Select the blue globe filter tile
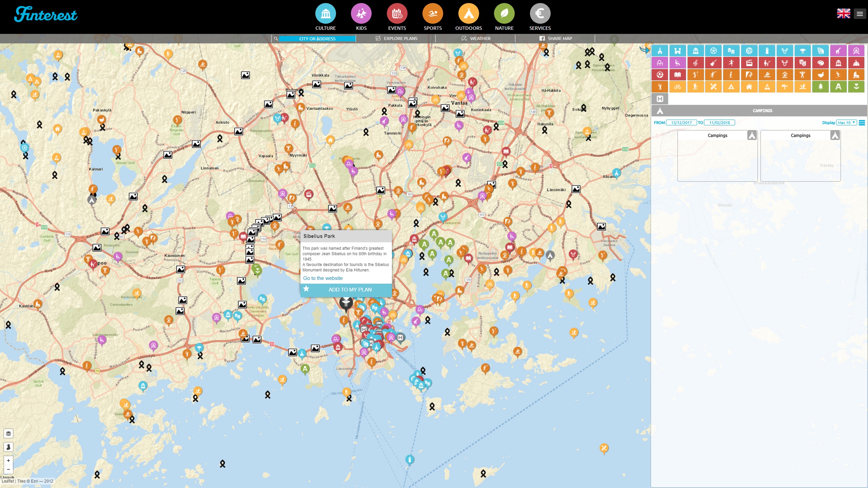Image resolution: width=868 pixels, height=488 pixels. [749, 50]
